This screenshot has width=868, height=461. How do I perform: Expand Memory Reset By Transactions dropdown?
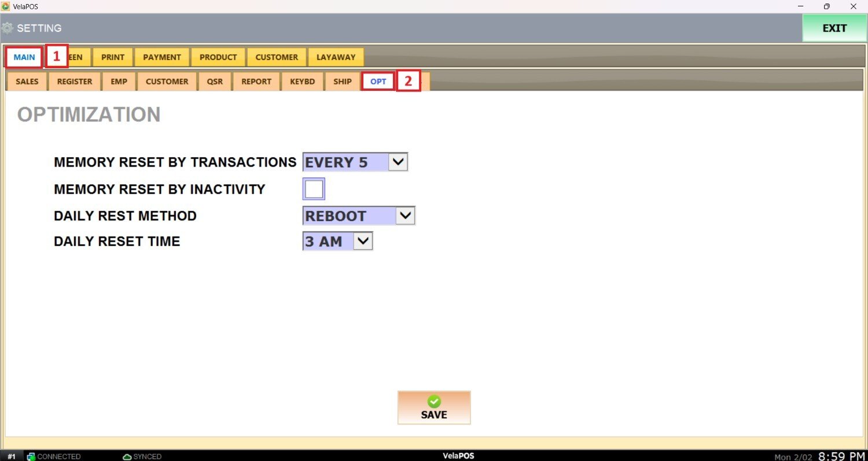coord(398,162)
